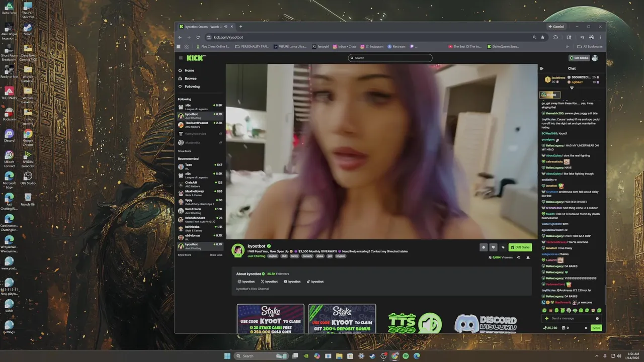Viewport: 644px width, 362px height.
Task: Click the green Chat send button
Action: point(596,328)
